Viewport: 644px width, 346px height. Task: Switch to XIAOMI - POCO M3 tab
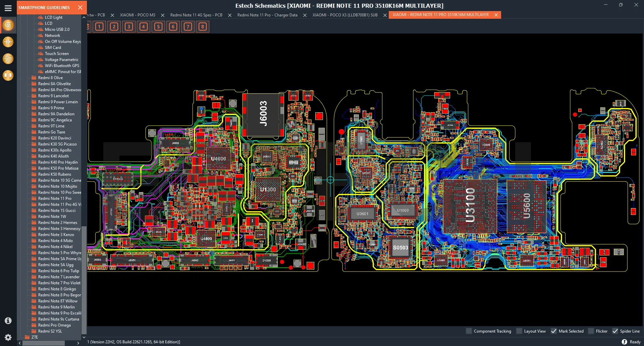point(138,15)
